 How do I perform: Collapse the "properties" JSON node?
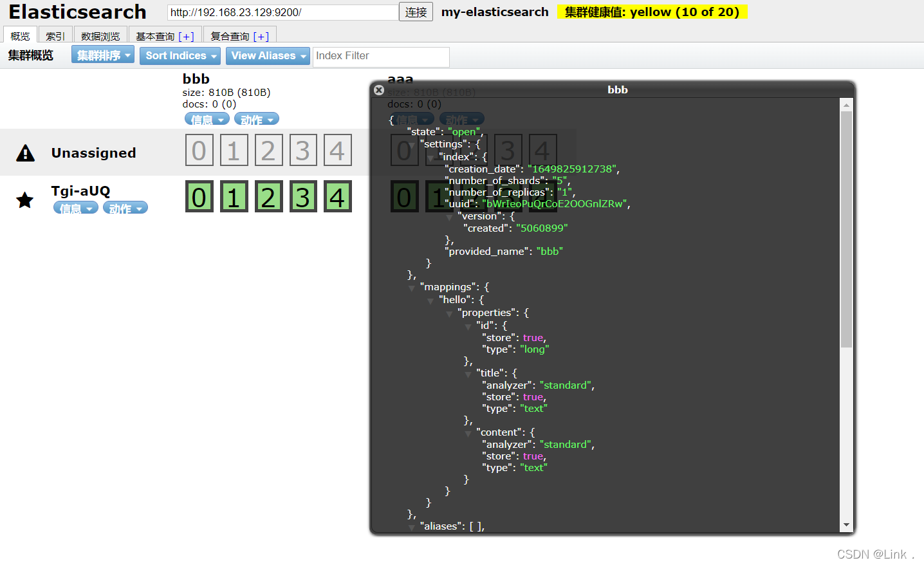(449, 314)
